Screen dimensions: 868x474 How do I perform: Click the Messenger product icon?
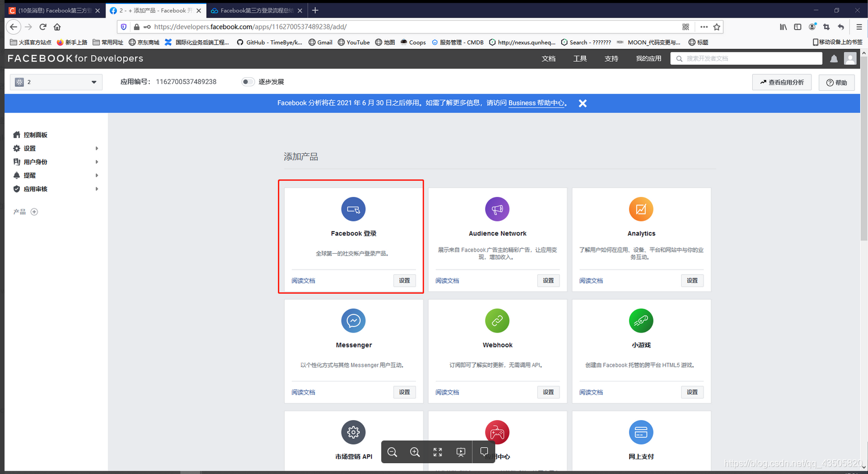(x=353, y=321)
